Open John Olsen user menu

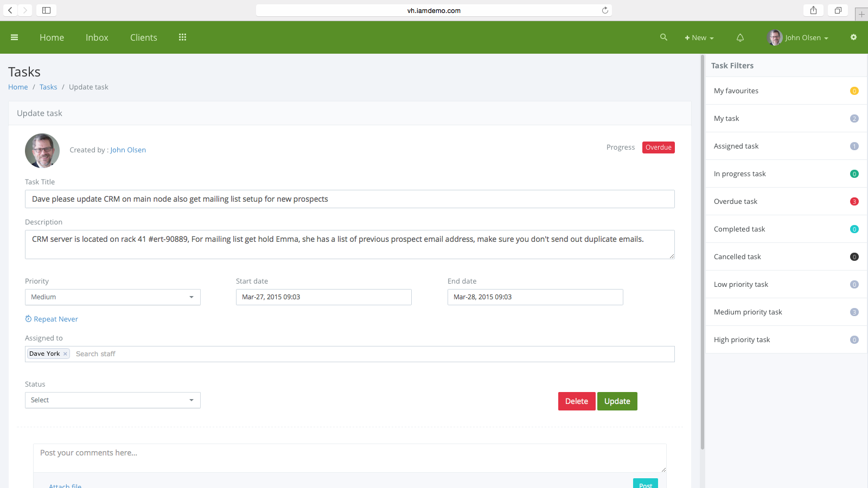(798, 37)
